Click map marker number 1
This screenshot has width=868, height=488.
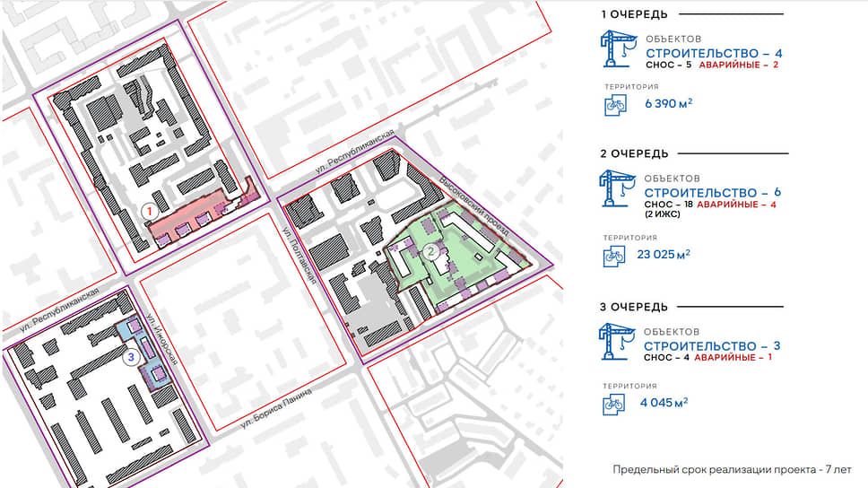pyautogui.click(x=151, y=209)
